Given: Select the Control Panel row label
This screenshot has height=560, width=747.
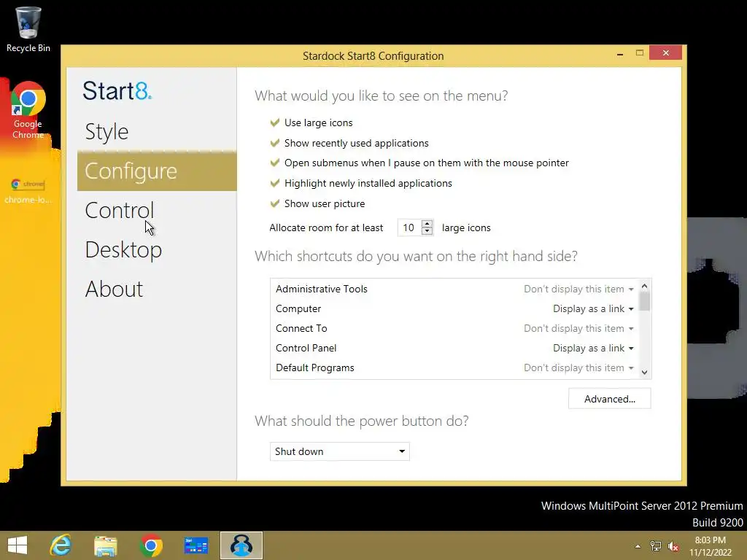Looking at the screenshot, I should click(x=306, y=348).
